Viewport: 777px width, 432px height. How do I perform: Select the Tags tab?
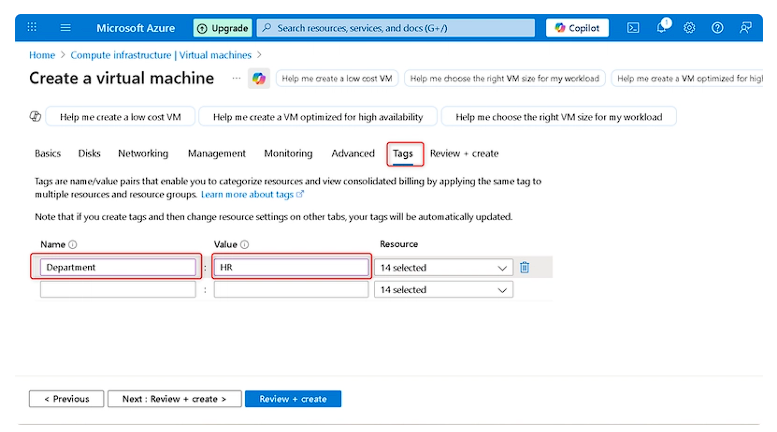(x=403, y=154)
